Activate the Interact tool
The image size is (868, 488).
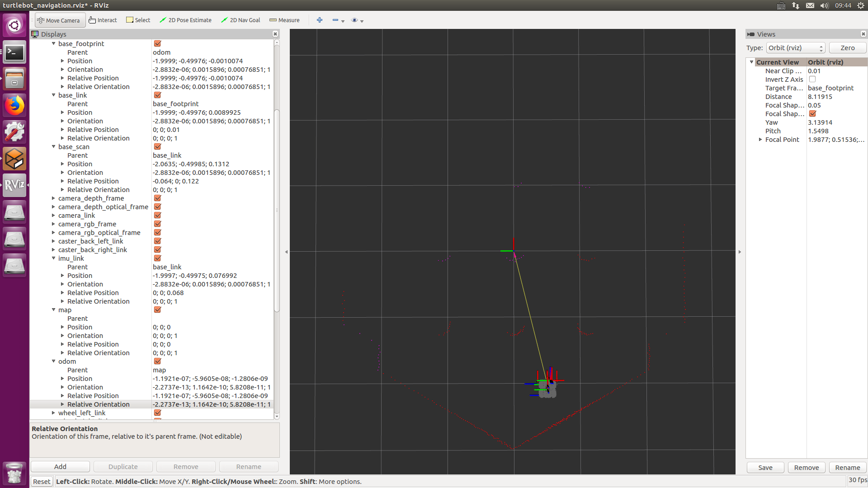click(103, 20)
